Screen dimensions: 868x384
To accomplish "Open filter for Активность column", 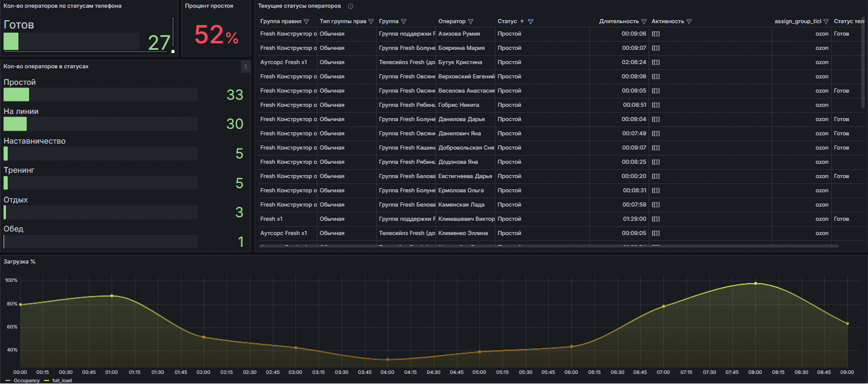I will point(689,21).
